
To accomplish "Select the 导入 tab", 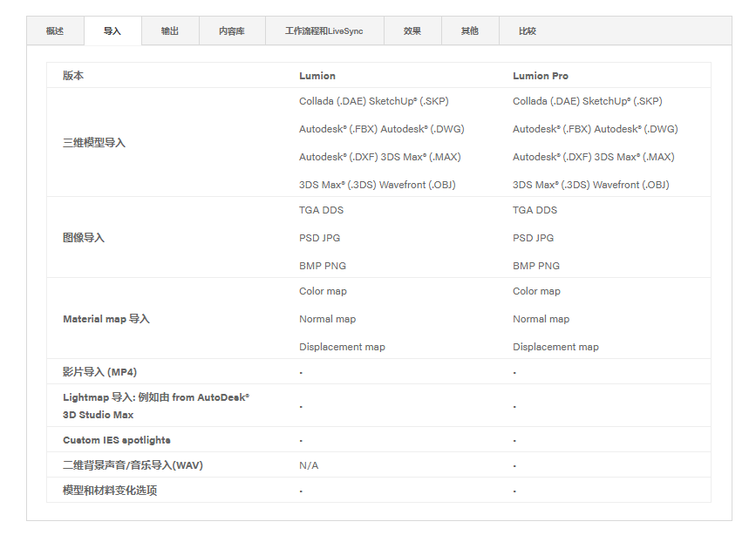I will click(x=112, y=31).
